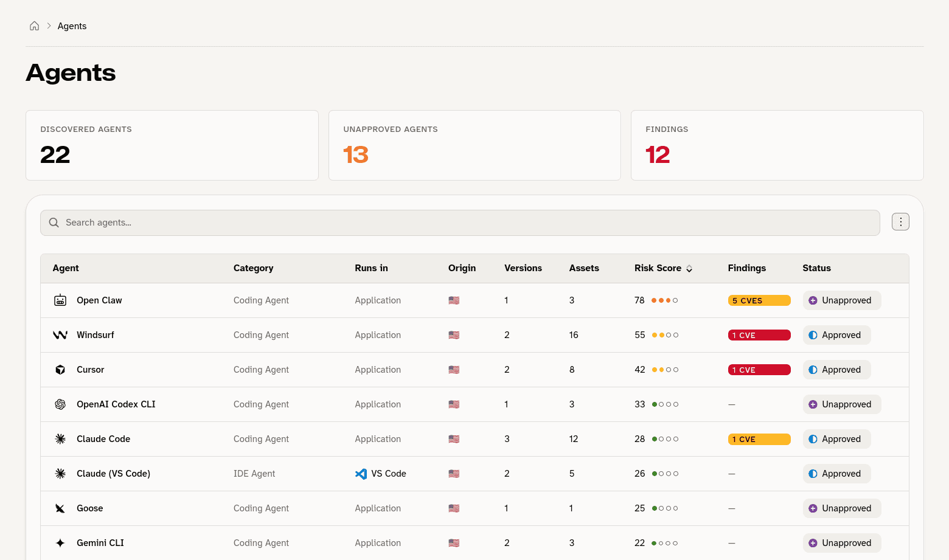The image size is (949, 560).
Task: Click the Agents breadcrumb link
Action: coord(72,26)
